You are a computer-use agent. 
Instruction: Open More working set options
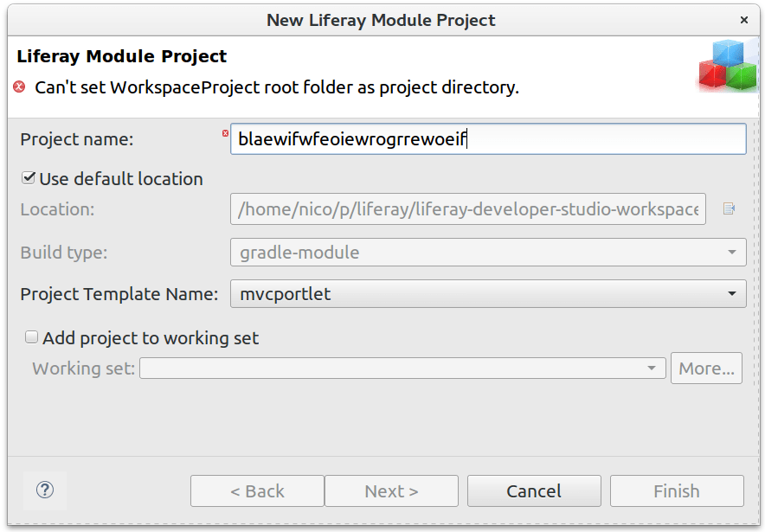706,368
